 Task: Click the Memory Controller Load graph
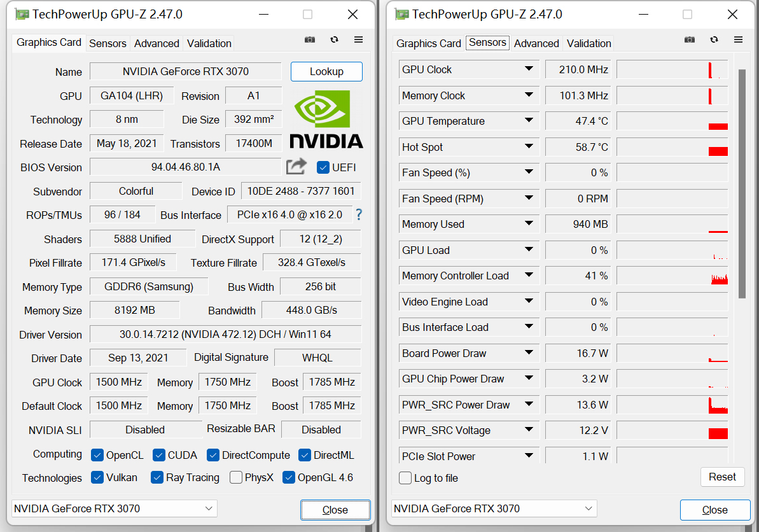tap(672, 276)
